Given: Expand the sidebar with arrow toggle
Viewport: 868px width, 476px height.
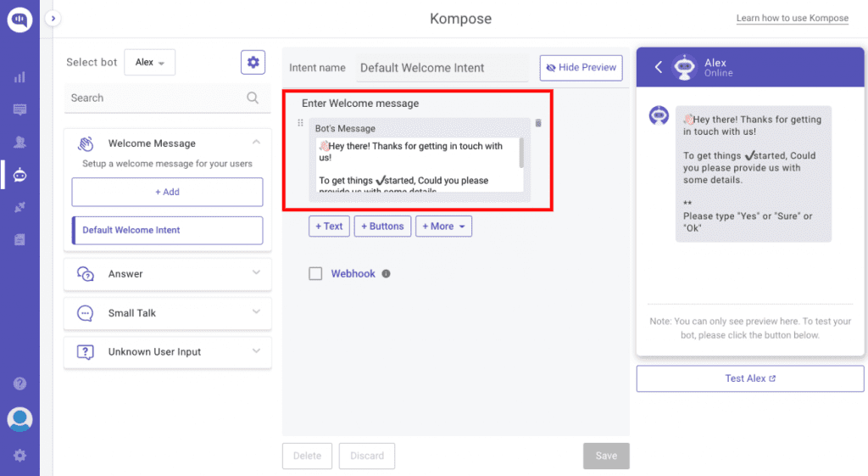Looking at the screenshot, I should [53, 19].
